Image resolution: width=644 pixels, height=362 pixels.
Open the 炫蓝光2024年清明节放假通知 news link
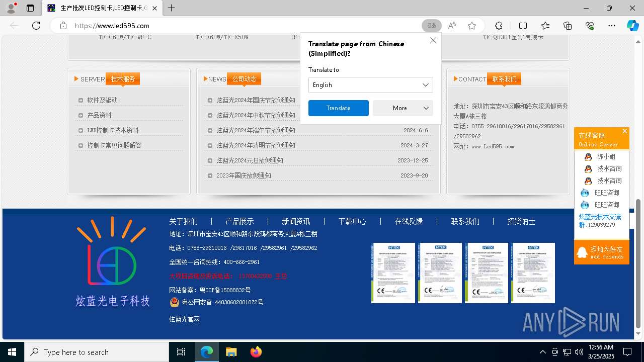point(256,145)
